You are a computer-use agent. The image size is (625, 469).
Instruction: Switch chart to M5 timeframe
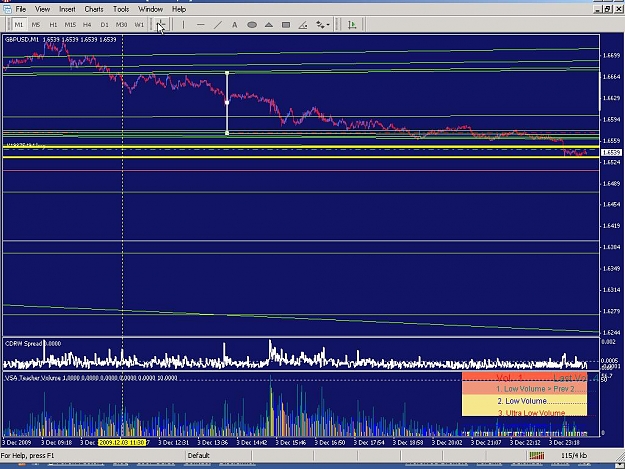[36, 25]
